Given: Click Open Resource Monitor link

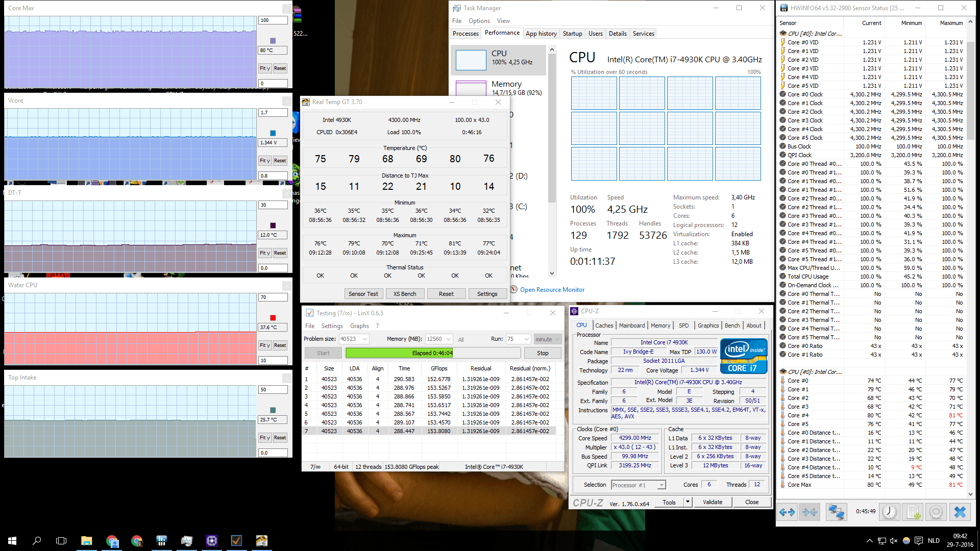Looking at the screenshot, I should pos(552,290).
